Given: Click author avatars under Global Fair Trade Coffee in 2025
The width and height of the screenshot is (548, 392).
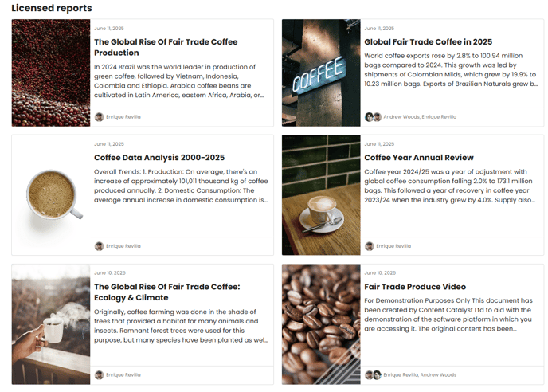Looking at the screenshot, I should (373, 117).
